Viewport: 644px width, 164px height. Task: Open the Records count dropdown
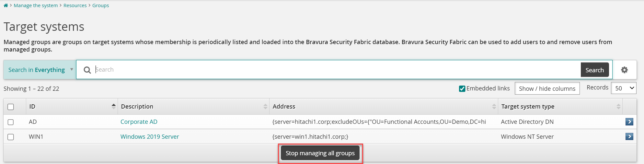point(624,88)
